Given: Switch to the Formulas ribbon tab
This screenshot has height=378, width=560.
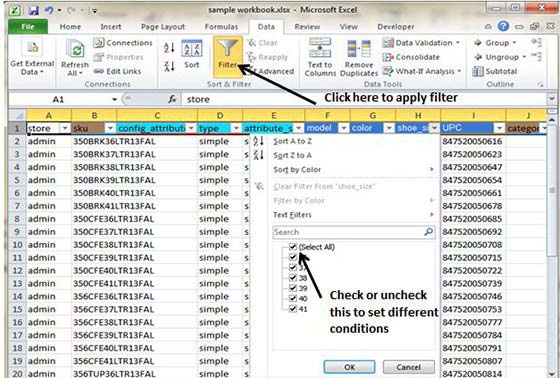Looking at the screenshot, I should pos(221,27).
